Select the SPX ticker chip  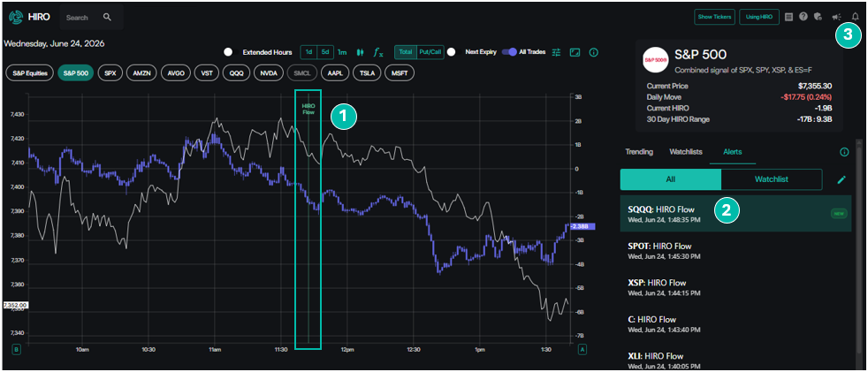click(110, 72)
